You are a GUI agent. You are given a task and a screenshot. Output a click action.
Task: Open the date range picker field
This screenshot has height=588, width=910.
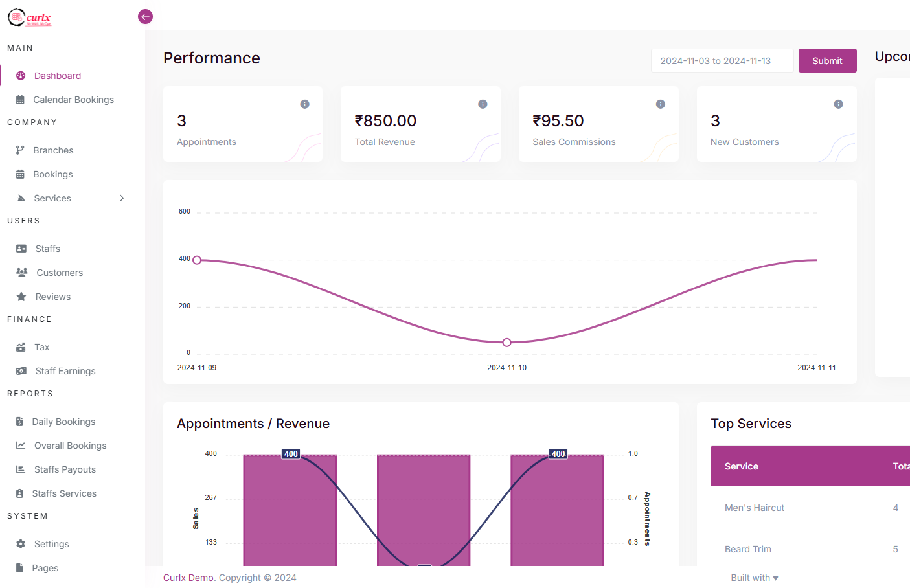(x=722, y=61)
